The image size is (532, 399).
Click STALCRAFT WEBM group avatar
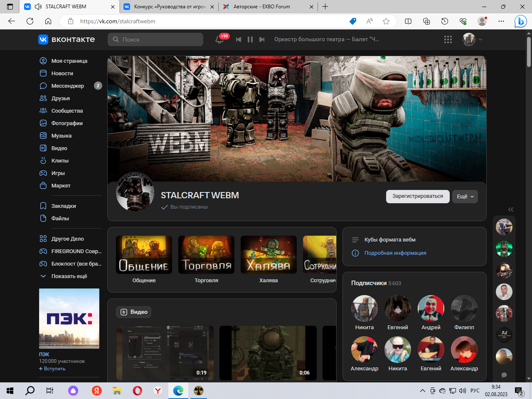135,192
